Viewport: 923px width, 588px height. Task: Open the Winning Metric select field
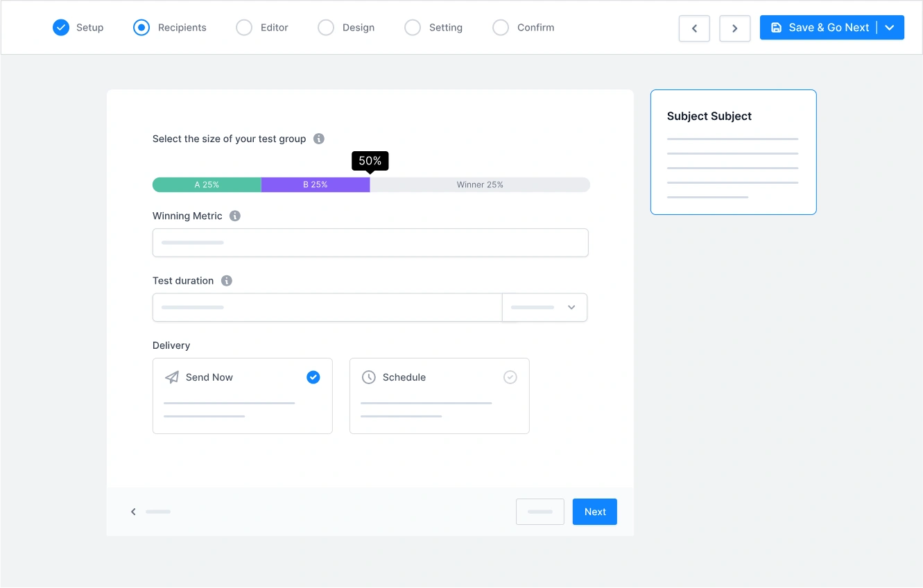(x=370, y=243)
